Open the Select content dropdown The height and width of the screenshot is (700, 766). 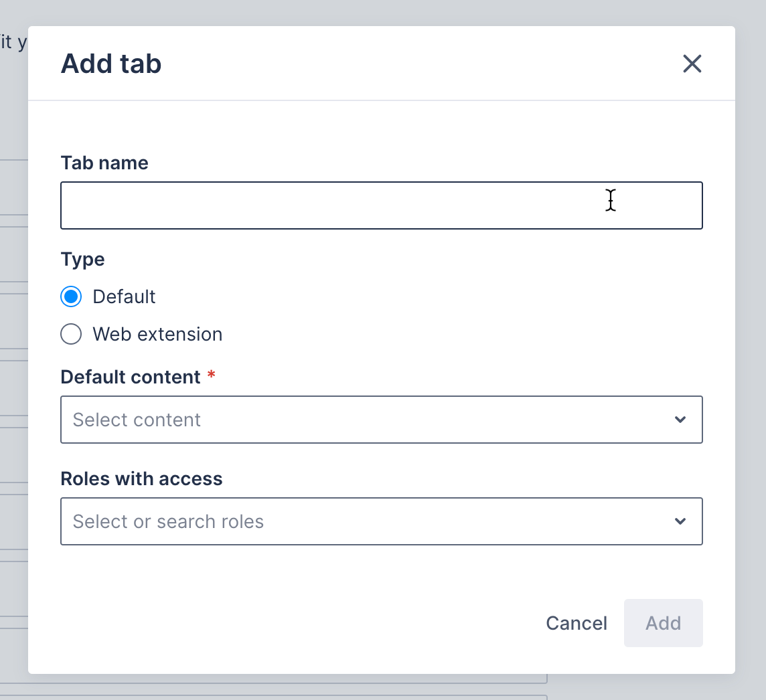click(x=382, y=420)
